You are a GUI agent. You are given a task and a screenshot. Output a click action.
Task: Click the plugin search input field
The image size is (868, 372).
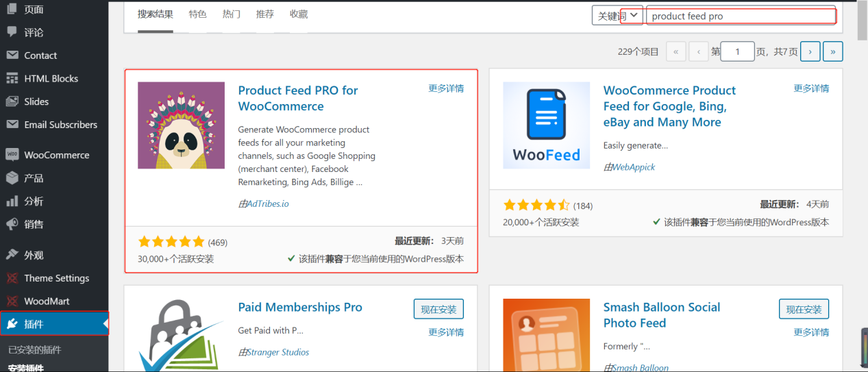coord(741,16)
